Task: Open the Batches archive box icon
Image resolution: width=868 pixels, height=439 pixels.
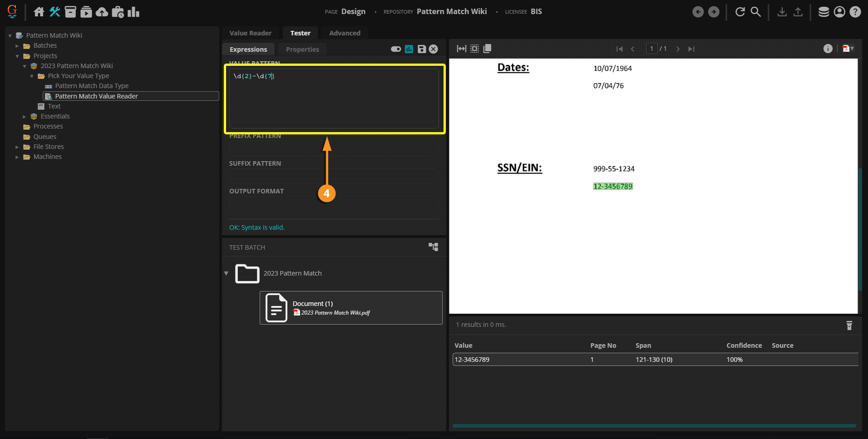Action: tap(70, 12)
